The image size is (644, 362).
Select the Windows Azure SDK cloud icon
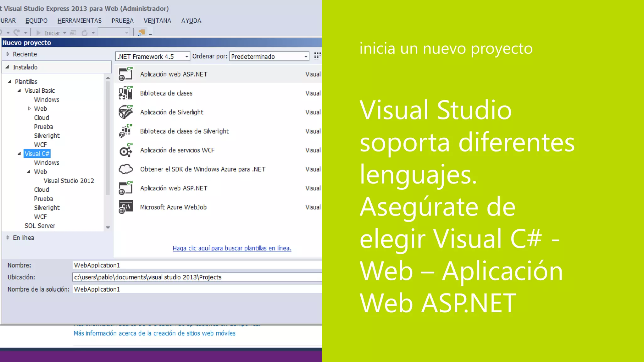[x=126, y=169]
